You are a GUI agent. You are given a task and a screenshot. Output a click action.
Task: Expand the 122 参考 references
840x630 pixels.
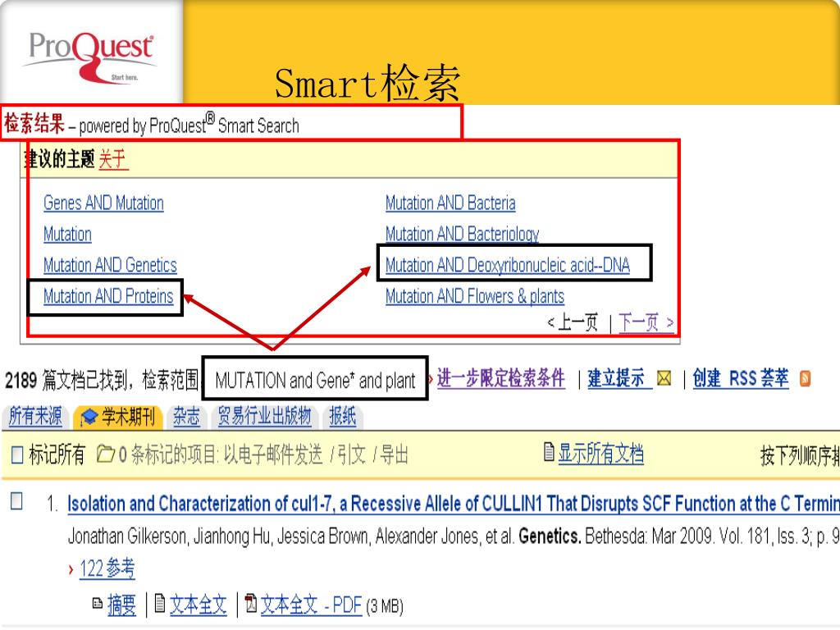[107, 568]
